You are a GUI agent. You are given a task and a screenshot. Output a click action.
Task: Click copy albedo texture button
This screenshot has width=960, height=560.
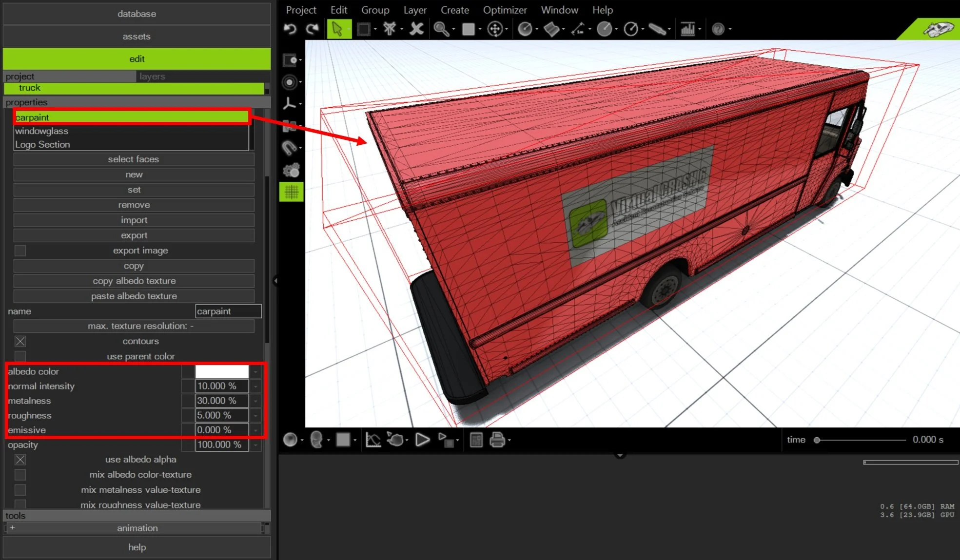click(134, 281)
